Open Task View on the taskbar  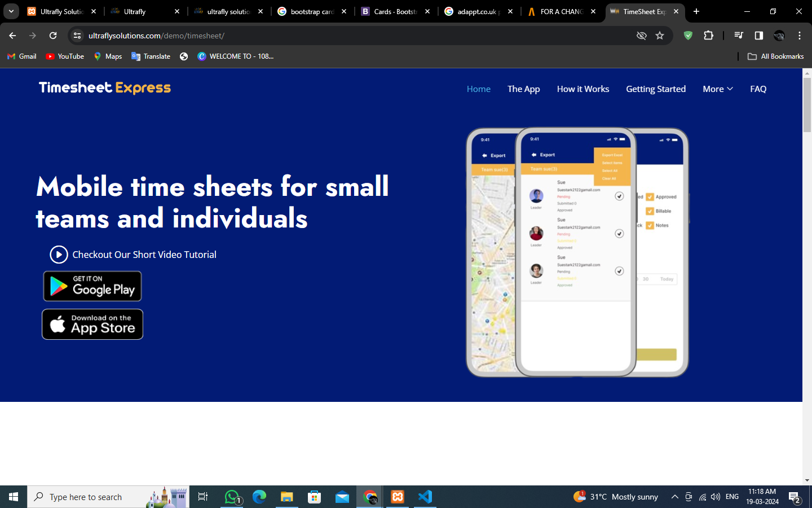click(x=203, y=497)
